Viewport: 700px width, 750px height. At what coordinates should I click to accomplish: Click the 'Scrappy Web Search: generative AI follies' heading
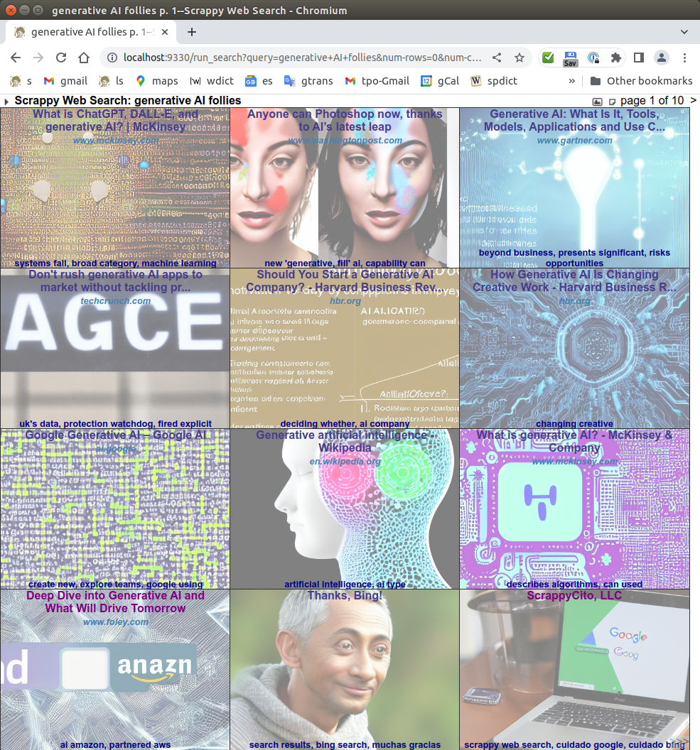128,101
